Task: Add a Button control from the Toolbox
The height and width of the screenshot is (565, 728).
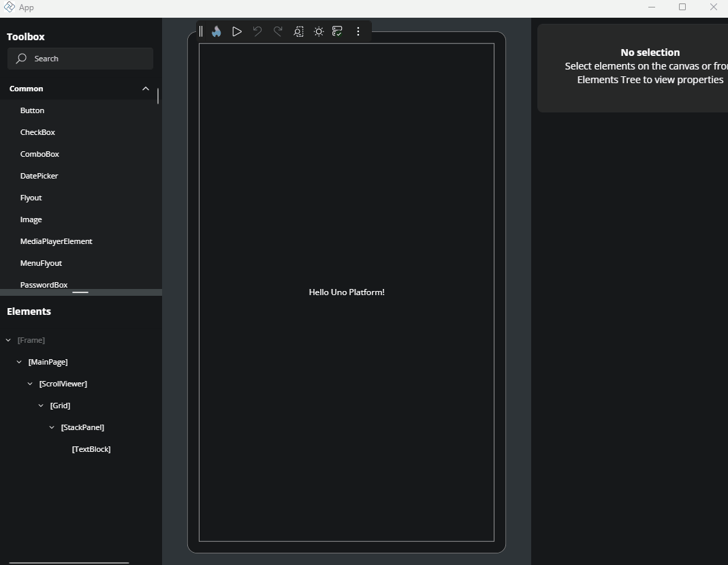Action: pyautogui.click(x=32, y=110)
